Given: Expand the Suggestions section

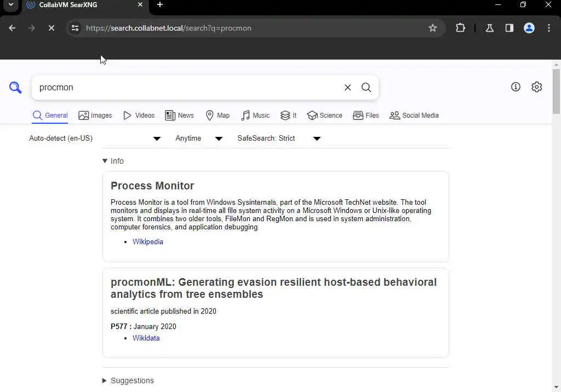Looking at the screenshot, I should [x=128, y=381].
